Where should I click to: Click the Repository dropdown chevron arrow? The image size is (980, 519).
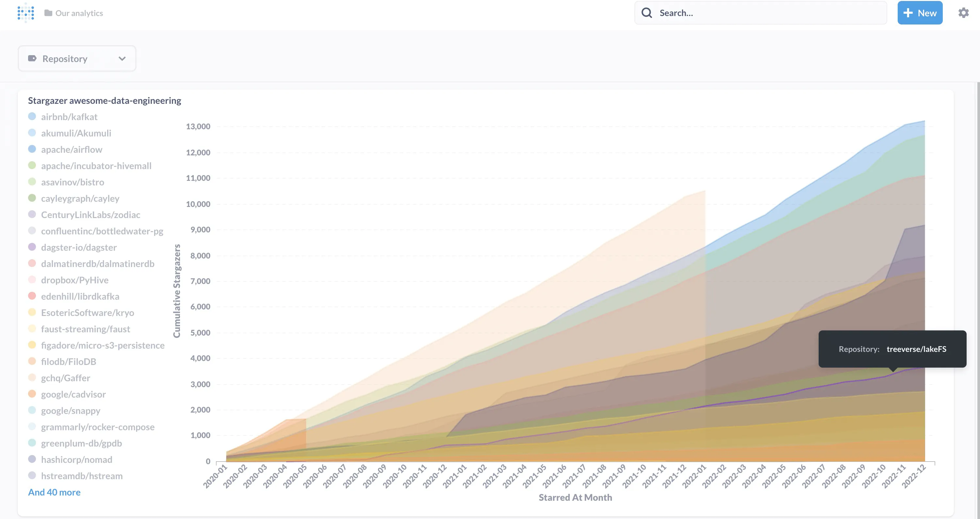(x=122, y=58)
